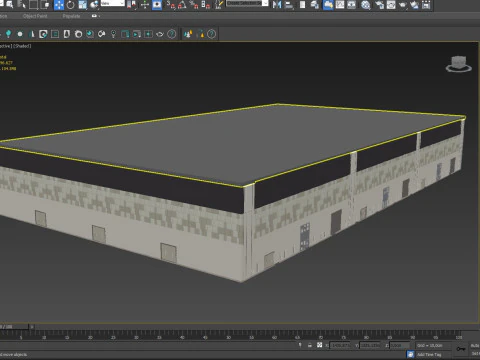Screen dimensions: 480x360
Task: Toggle Absolute/Offset transform mode icon
Action: point(319,345)
